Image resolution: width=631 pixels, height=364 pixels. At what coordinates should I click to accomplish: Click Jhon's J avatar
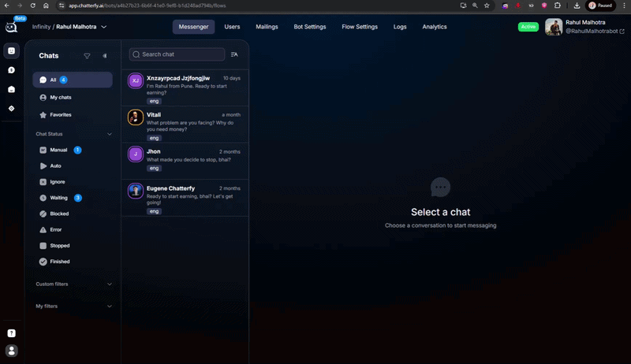point(136,154)
